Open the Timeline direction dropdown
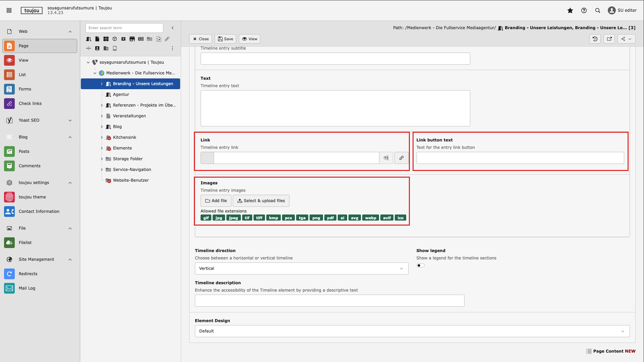The width and height of the screenshot is (644, 362). coord(301,268)
